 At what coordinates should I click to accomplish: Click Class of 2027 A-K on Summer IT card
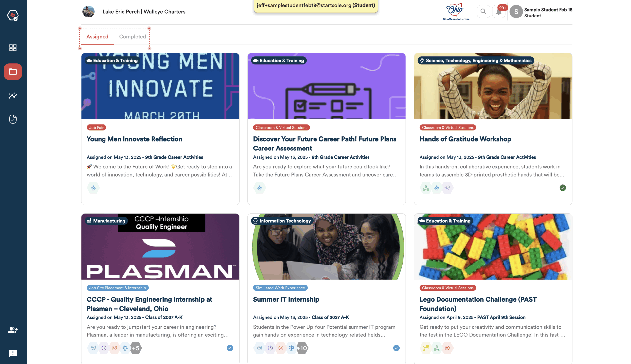[x=330, y=317]
